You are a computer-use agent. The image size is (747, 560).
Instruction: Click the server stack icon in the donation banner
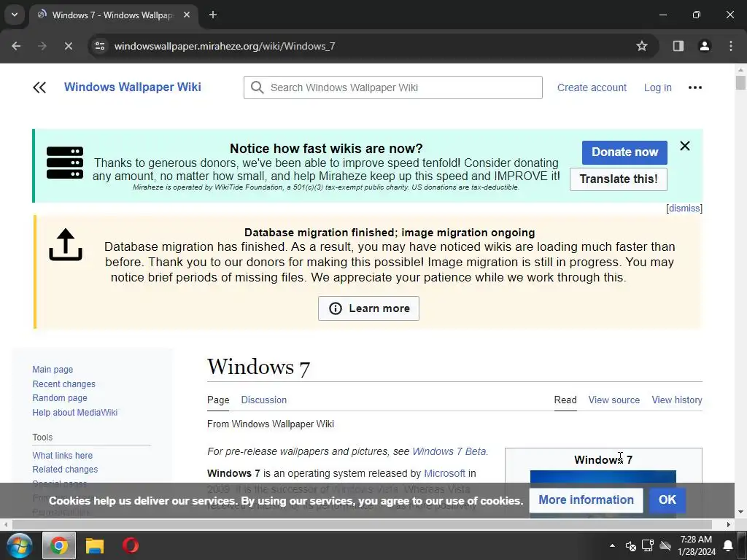click(x=65, y=163)
